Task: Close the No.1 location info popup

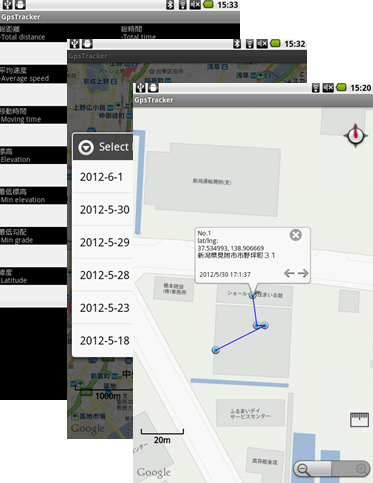Action: (x=296, y=235)
